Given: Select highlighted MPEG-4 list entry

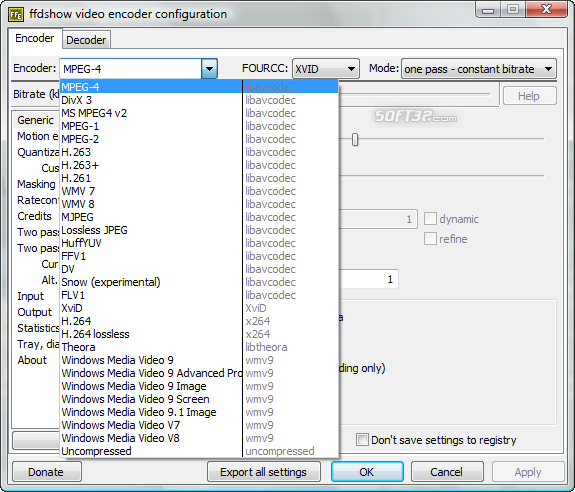Looking at the screenshot, I should (x=198, y=87).
